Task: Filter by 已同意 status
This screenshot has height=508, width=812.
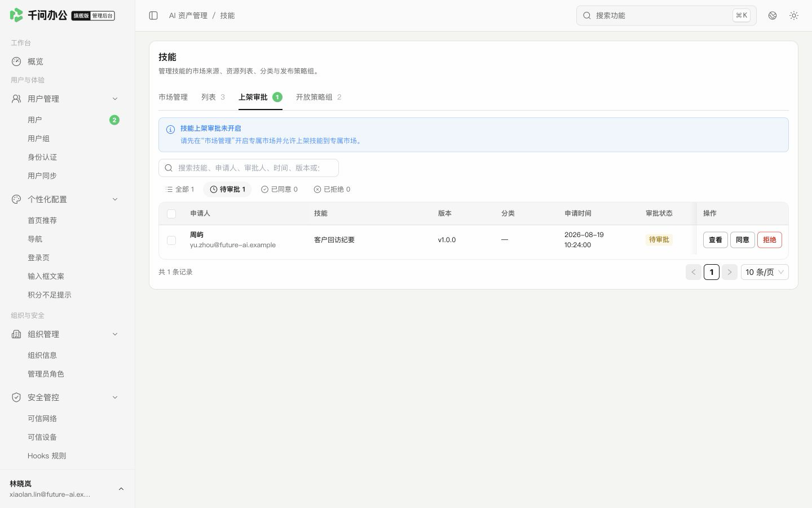Action: (280, 189)
